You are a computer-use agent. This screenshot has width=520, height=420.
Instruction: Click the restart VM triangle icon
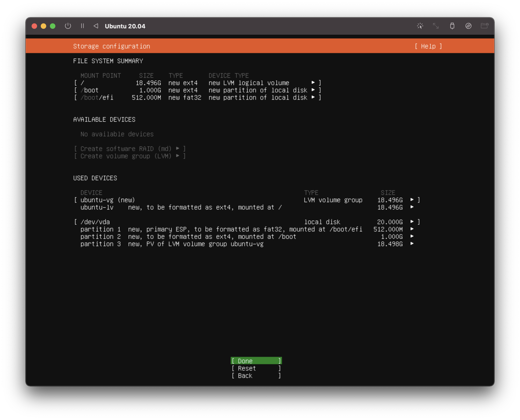click(96, 26)
